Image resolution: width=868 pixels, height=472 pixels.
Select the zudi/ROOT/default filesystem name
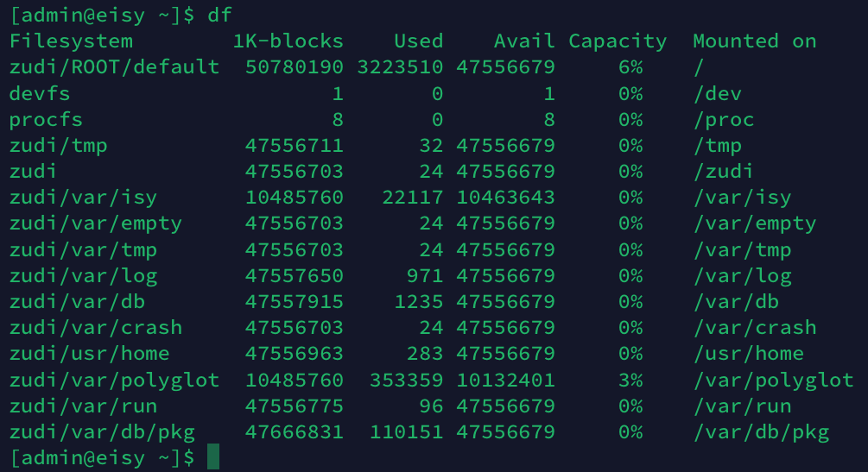114,67
